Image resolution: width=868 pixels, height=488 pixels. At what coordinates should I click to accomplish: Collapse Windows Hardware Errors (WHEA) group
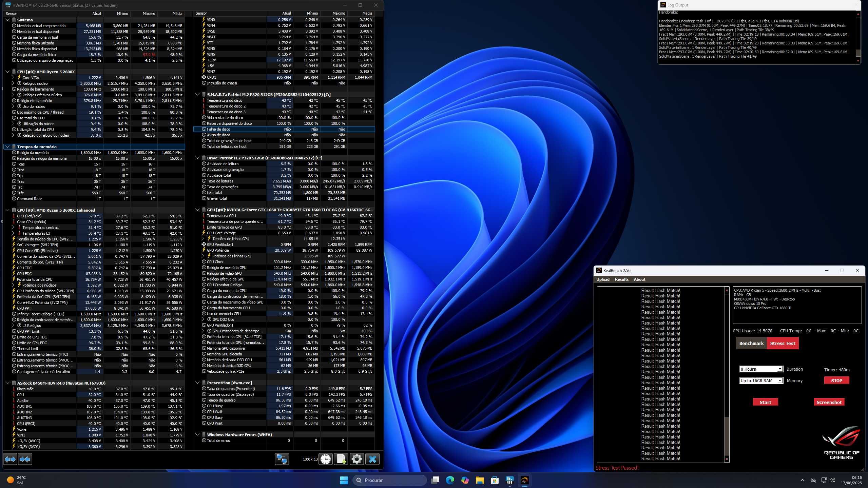197,435
